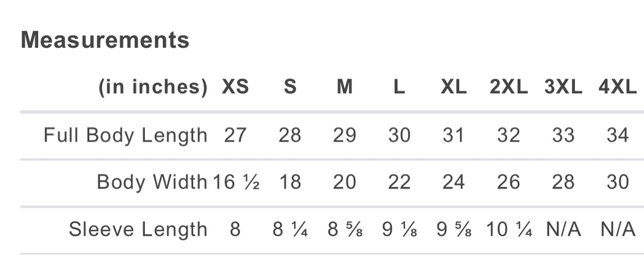Viewport: 644px width, 272px height.
Task: Click body width value 22 for size L
Action: (x=399, y=182)
